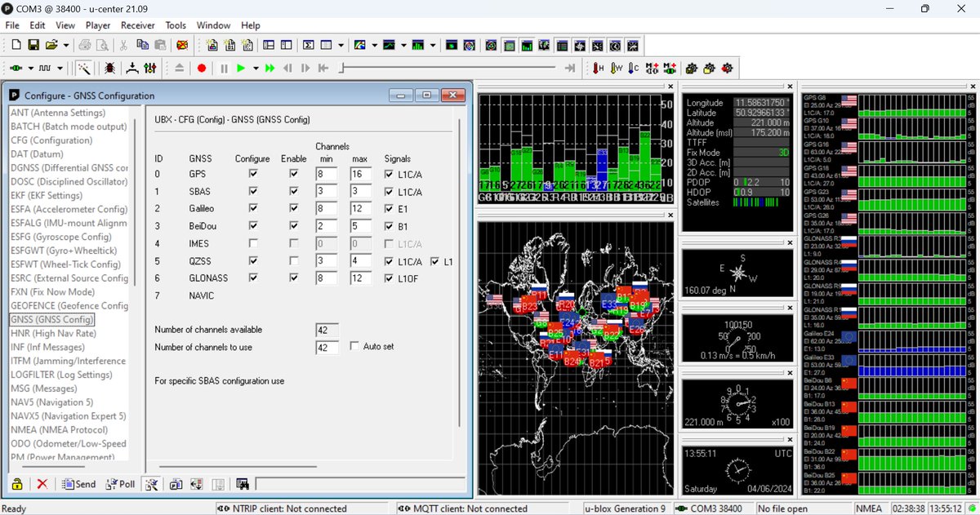This screenshot has height=515, width=980.
Task: Toggle the Galileo Enable checkbox
Action: [294, 208]
